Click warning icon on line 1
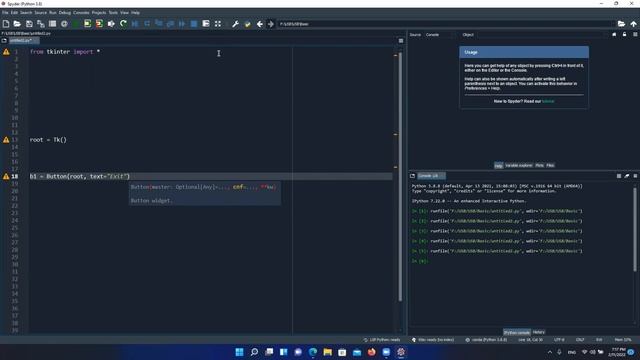The width and height of the screenshot is (640, 360). pos(6,52)
